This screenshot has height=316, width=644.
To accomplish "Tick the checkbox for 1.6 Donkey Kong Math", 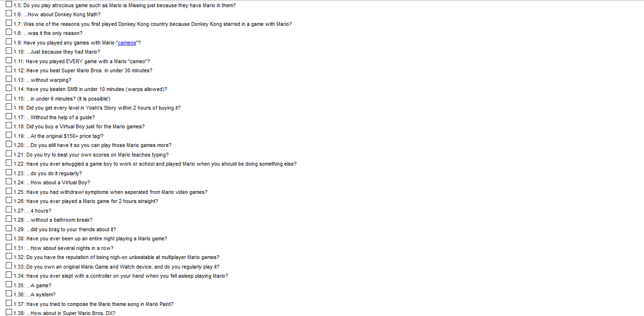I will pyautogui.click(x=9, y=14).
